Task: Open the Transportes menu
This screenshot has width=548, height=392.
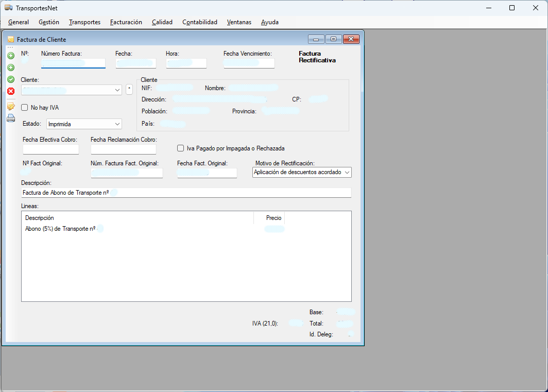Action: pyautogui.click(x=84, y=22)
